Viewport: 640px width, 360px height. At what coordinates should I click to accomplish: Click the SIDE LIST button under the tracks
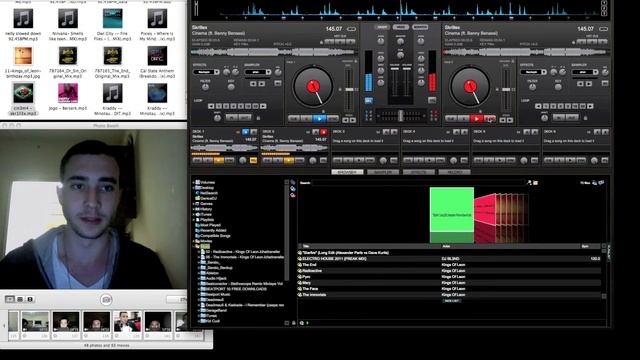451,301
